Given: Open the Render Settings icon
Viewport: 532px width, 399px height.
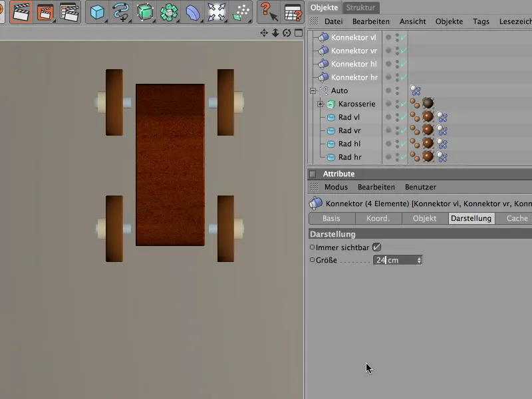Looking at the screenshot, I should point(69,12).
